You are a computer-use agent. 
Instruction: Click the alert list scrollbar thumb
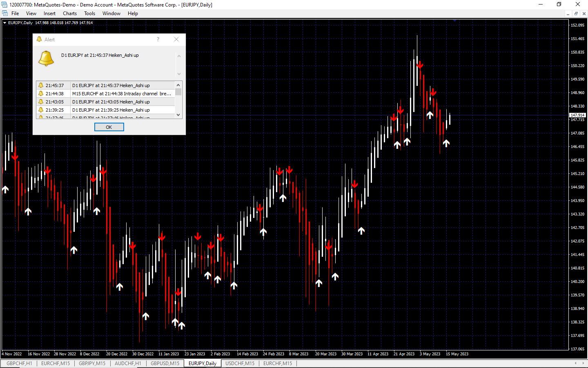coord(178,92)
